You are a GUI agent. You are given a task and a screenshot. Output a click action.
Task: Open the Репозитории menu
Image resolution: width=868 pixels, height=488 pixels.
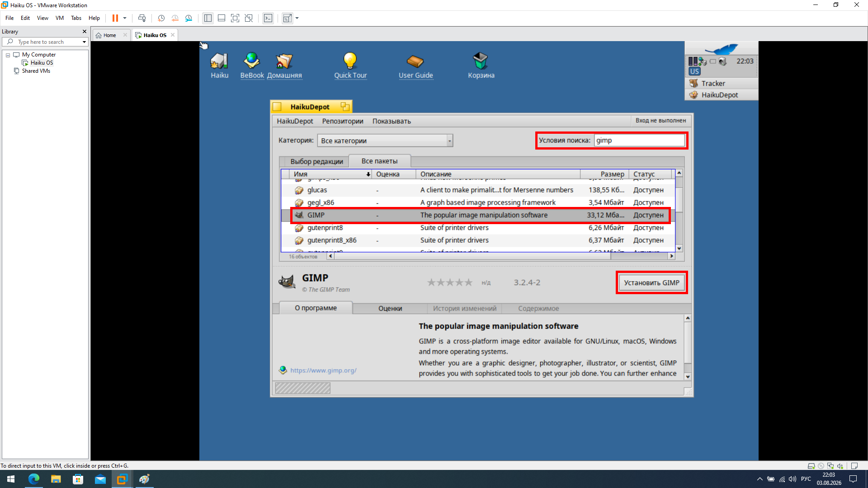coord(343,121)
